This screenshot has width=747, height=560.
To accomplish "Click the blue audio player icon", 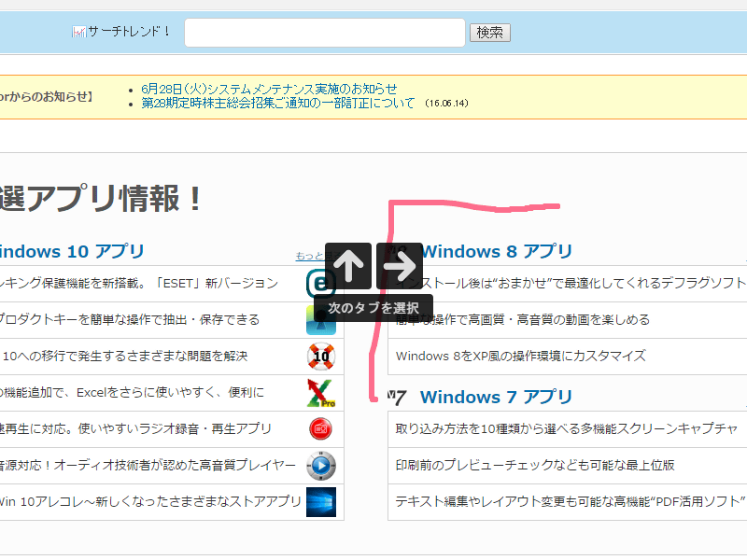I will [x=321, y=465].
